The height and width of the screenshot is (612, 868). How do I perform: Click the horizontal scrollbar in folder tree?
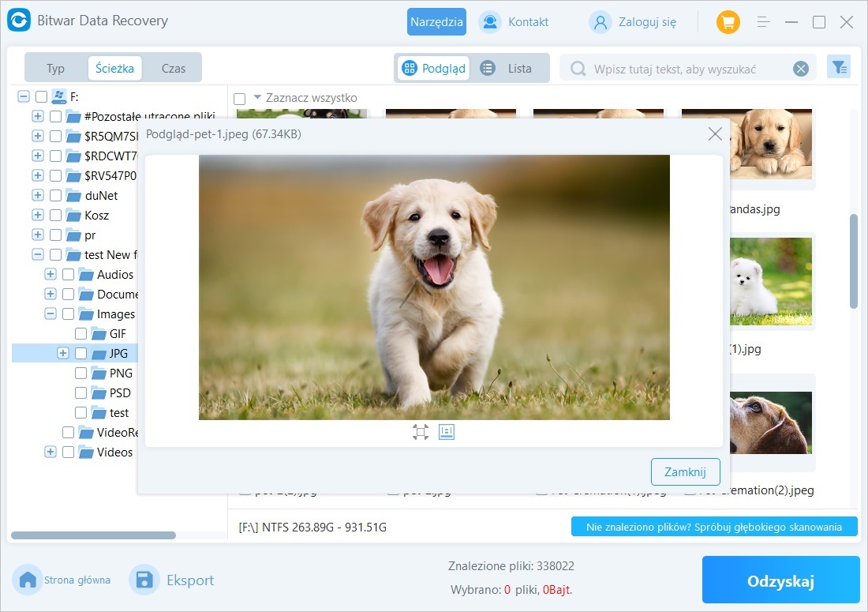(x=93, y=535)
